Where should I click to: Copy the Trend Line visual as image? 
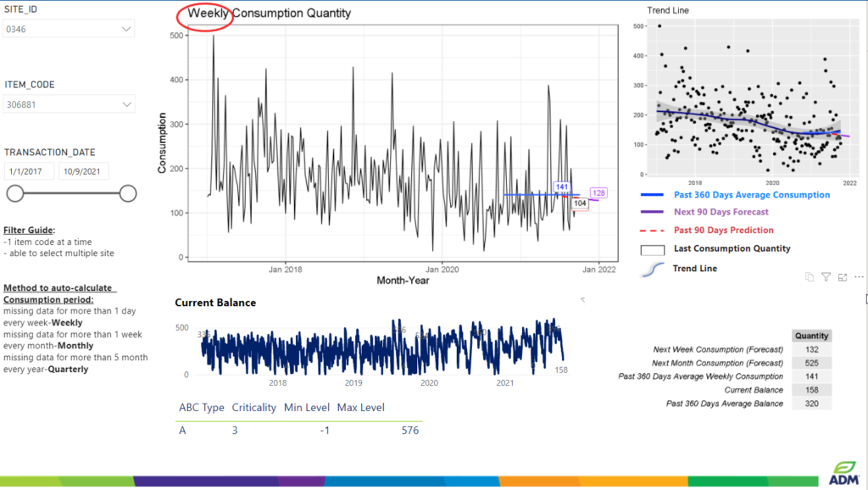click(x=809, y=276)
